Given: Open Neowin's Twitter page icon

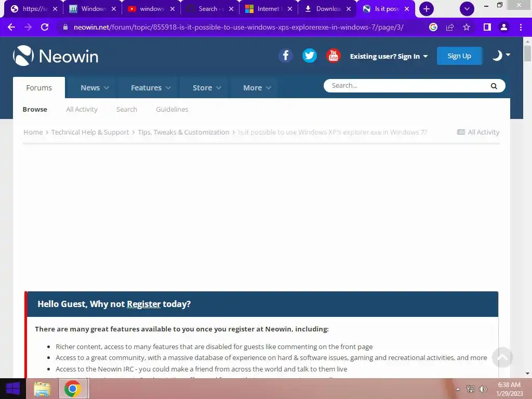Looking at the screenshot, I should [x=310, y=56].
